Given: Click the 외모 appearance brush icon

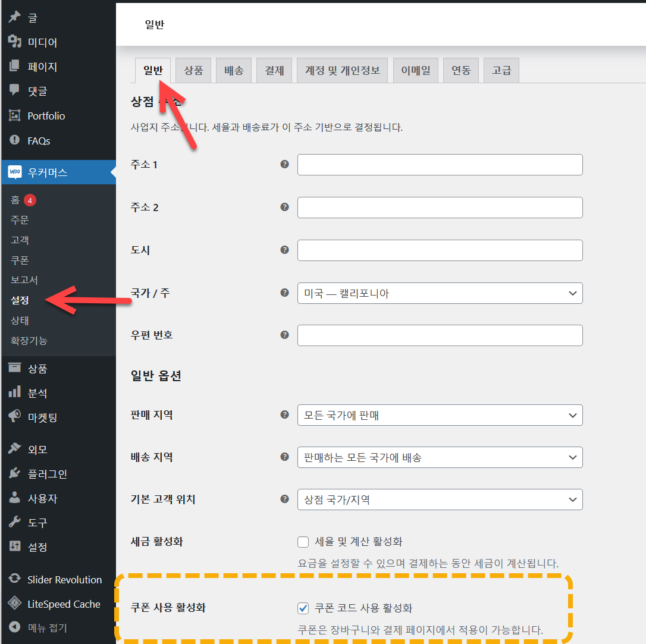Looking at the screenshot, I should pyautogui.click(x=15, y=449).
